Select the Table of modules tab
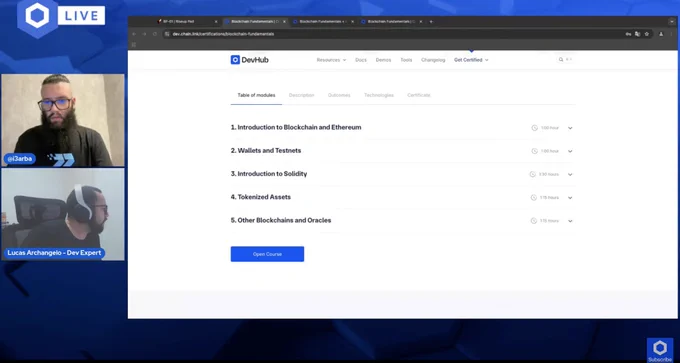Viewport: 680px width, 363px height. click(x=256, y=95)
